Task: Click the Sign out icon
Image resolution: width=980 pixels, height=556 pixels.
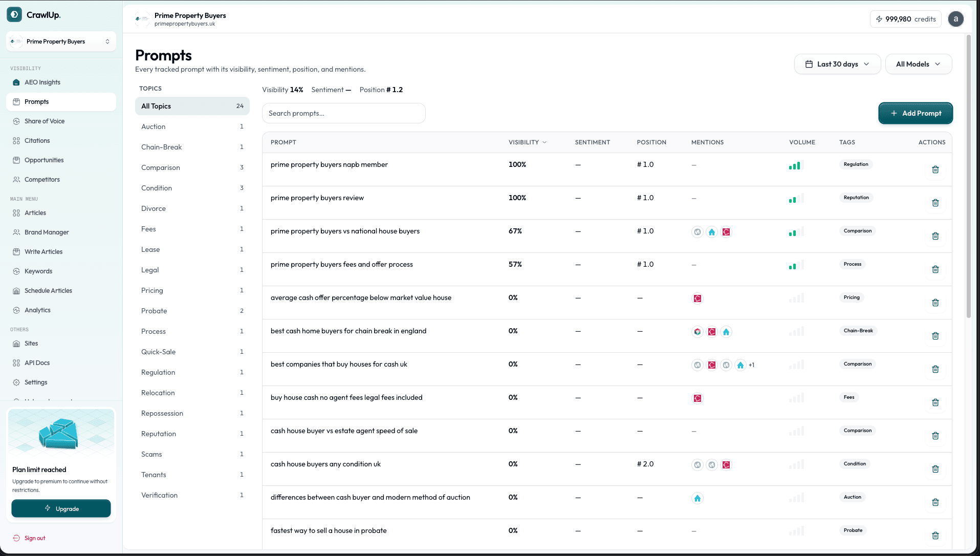Action: [16, 538]
